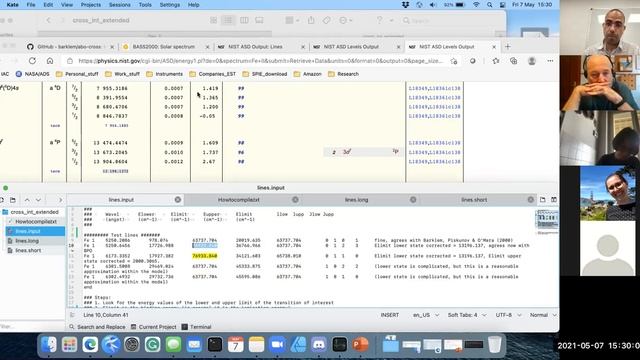Viewport: 640px width, 360px height.
Task: Open PowerPoint from the Dock
Action: click(360, 345)
